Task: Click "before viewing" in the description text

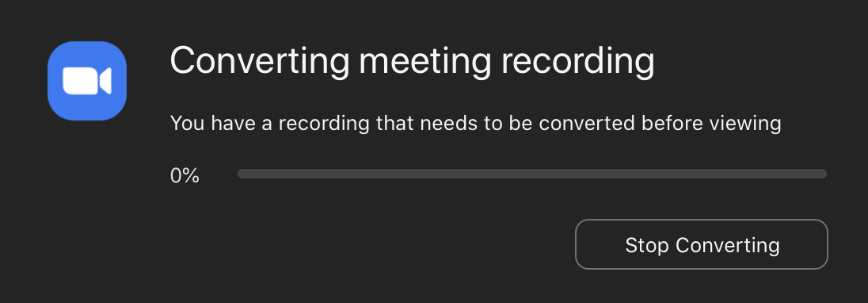Action: click(x=711, y=123)
